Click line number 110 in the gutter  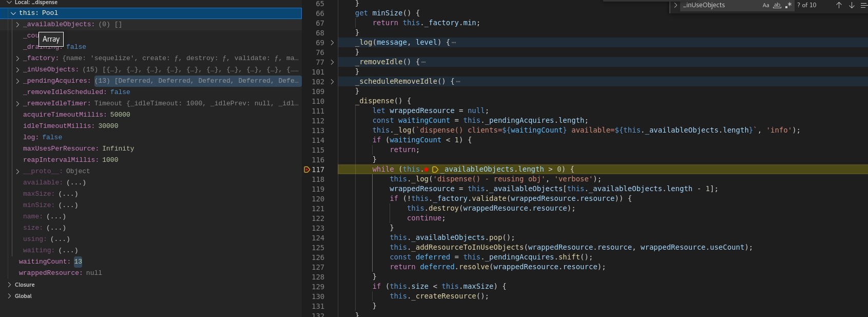coord(318,101)
